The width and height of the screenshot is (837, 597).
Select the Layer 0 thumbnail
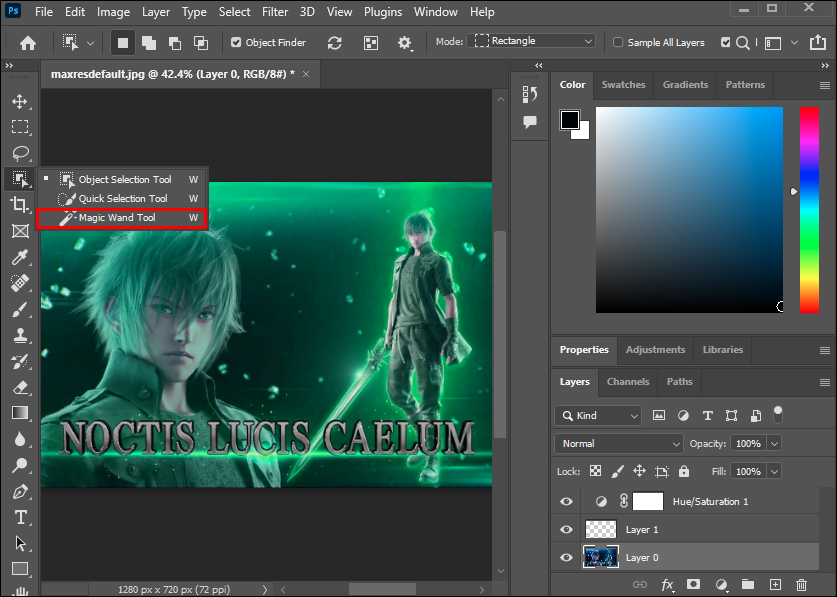[x=600, y=557]
